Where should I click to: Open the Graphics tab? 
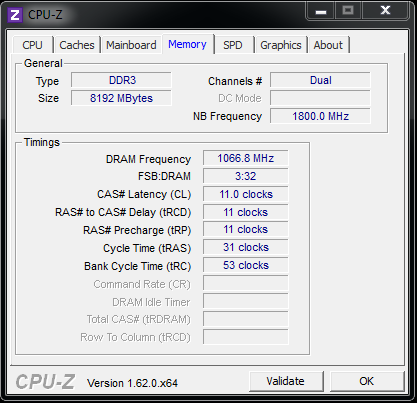pos(281,45)
